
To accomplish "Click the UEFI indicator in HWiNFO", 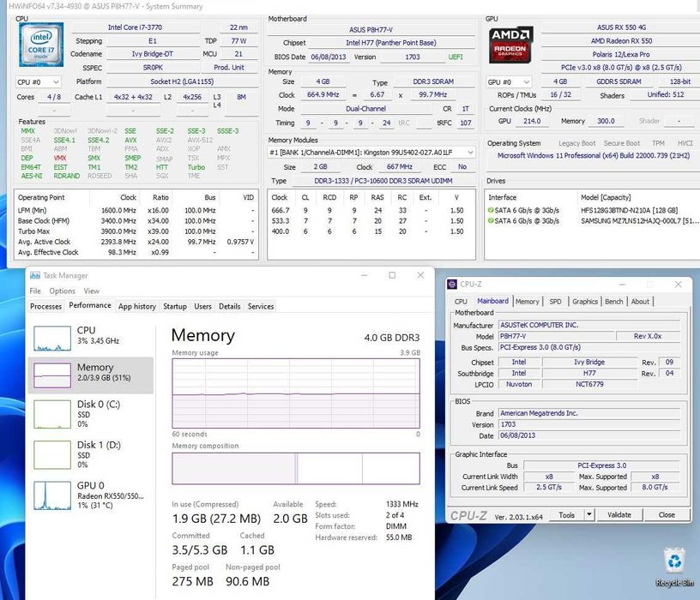I will 456,57.
